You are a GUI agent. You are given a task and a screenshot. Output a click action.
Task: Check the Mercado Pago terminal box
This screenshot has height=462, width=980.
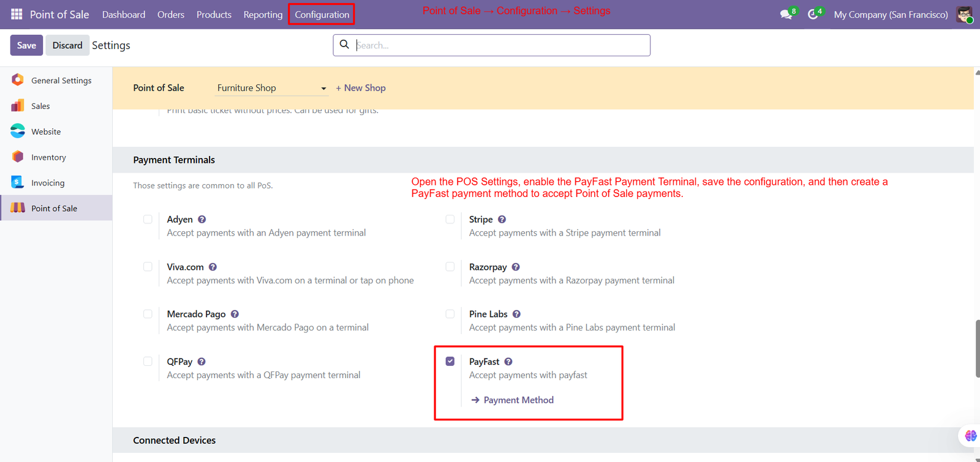coord(148,314)
